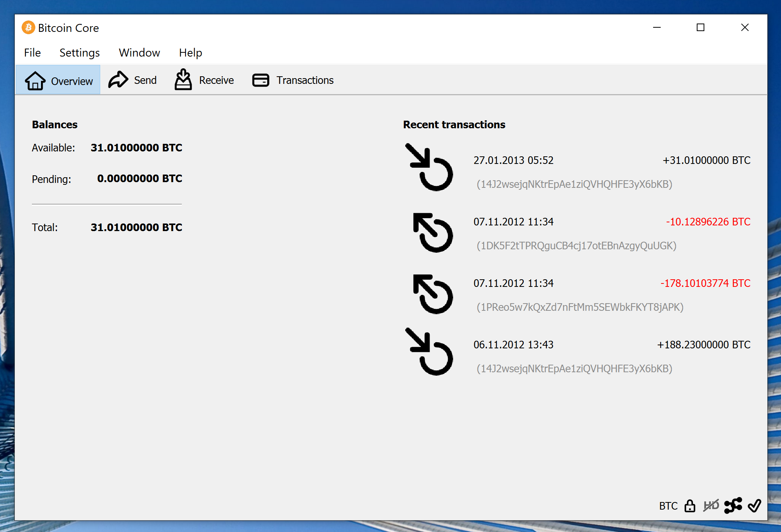The width and height of the screenshot is (781, 532).
Task: Click the incoming icon of +188.23 BTC transaction
Action: 429,352
